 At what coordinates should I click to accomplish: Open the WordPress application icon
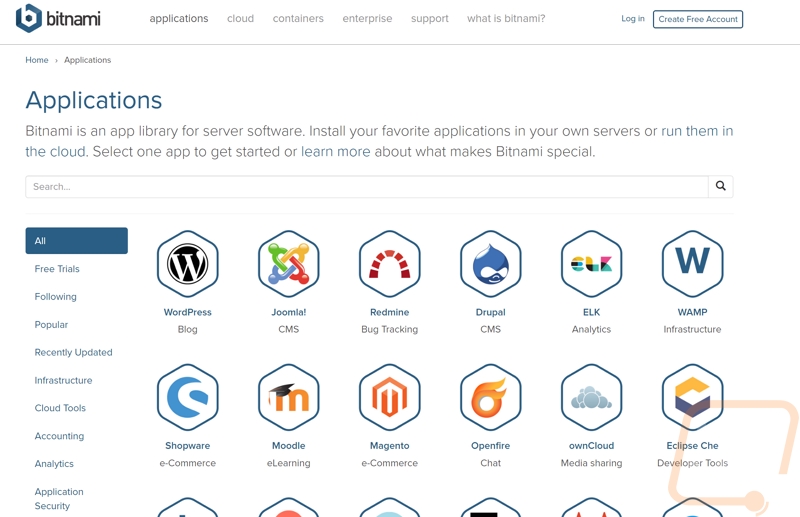pyautogui.click(x=187, y=264)
